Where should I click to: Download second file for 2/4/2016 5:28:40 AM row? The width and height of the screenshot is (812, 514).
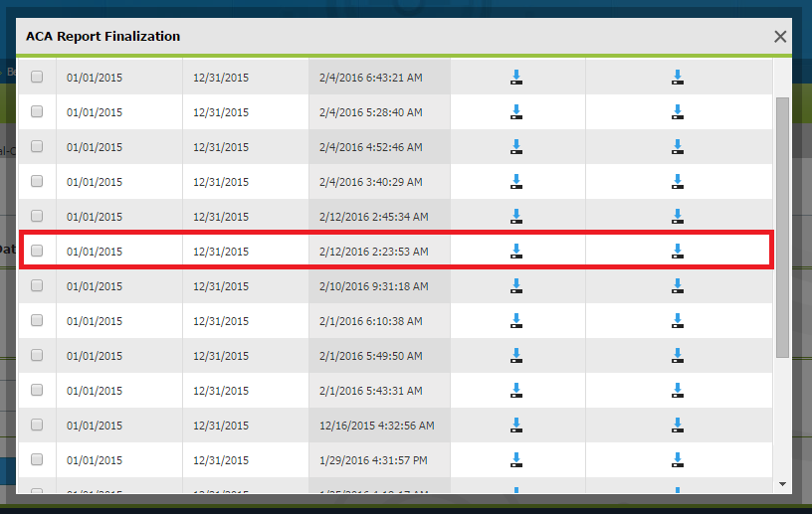[x=677, y=112]
